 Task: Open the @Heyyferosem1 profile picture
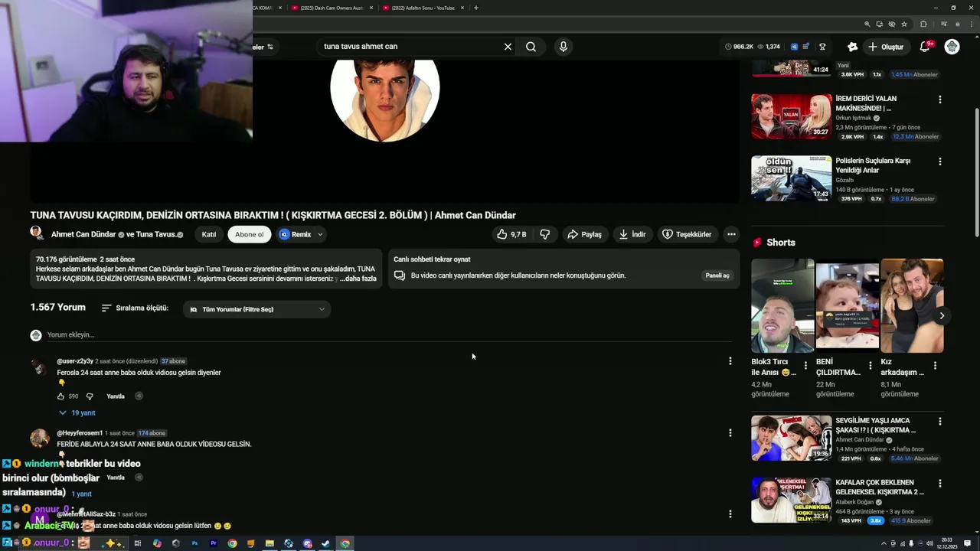click(40, 439)
